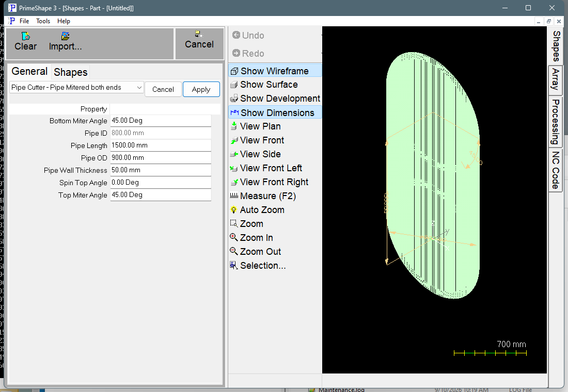Click the PrimeShape title bar app icon
Screen dimensions: 568x392
(12, 8)
